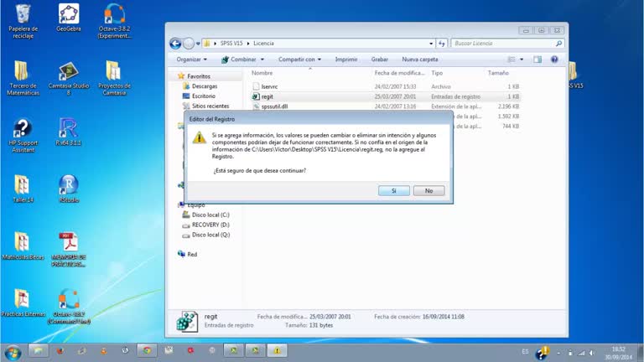The width and height of the screenshot is (644, 362).
Task: Click the volume speaker icon in system tray
Action: [592, 353]
